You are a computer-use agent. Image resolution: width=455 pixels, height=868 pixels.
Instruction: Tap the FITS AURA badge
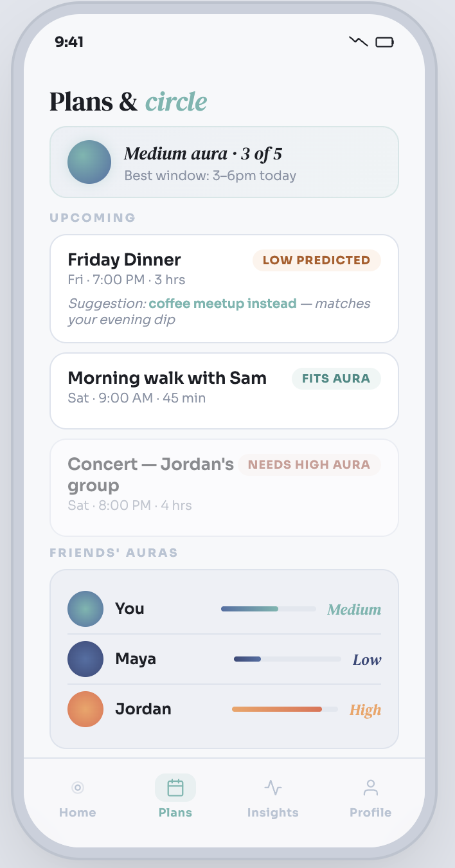pos(336,379)
